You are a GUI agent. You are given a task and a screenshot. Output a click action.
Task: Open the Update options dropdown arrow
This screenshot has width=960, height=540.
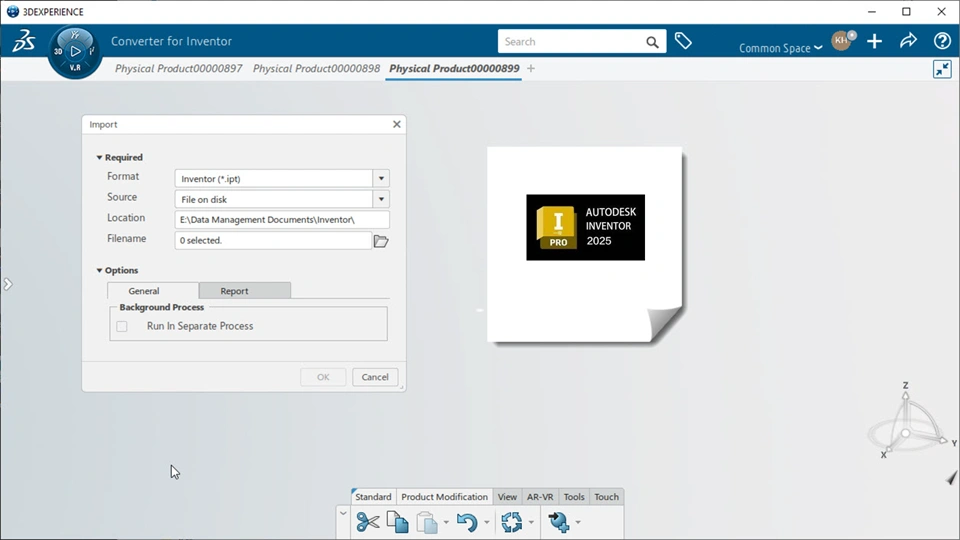point(531,522)
